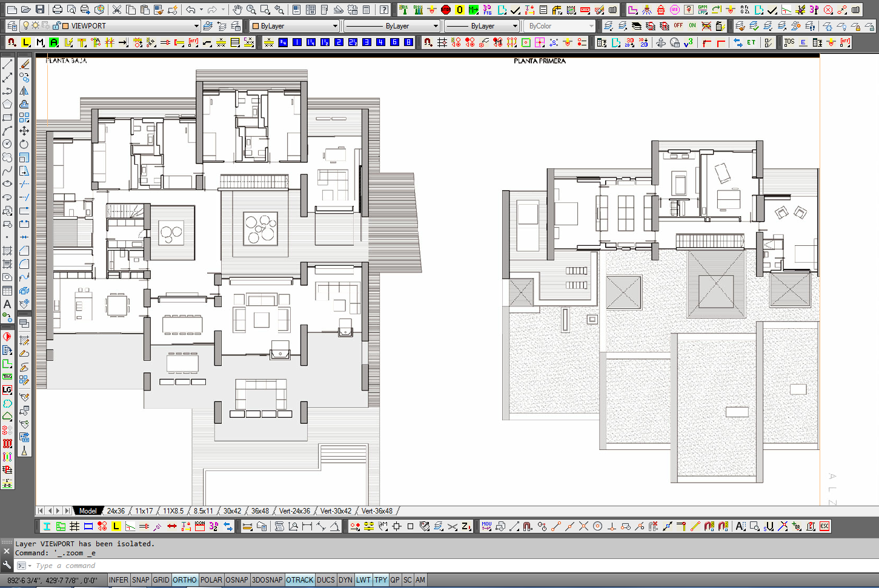Toggle ORTHO mode in status bar
879x588 pixels.
[184, 580]
